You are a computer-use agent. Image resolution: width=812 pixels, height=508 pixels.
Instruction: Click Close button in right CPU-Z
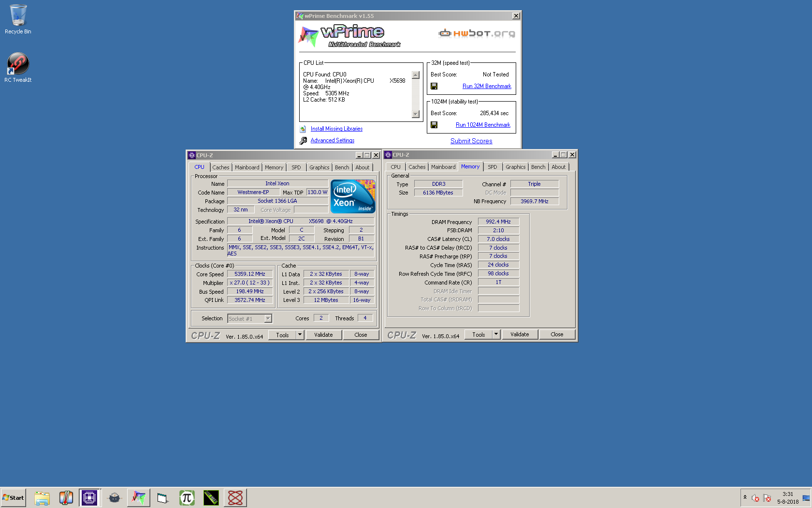[557, 334]
